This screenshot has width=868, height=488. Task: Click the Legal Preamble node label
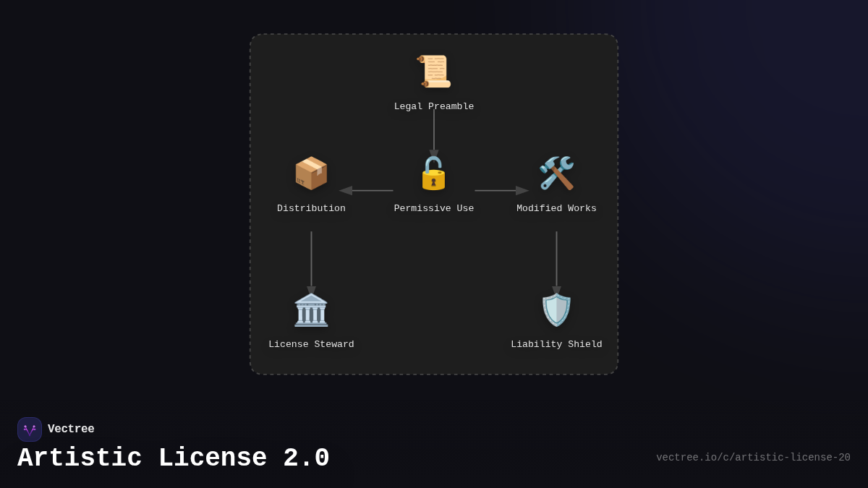pos(433,106)
